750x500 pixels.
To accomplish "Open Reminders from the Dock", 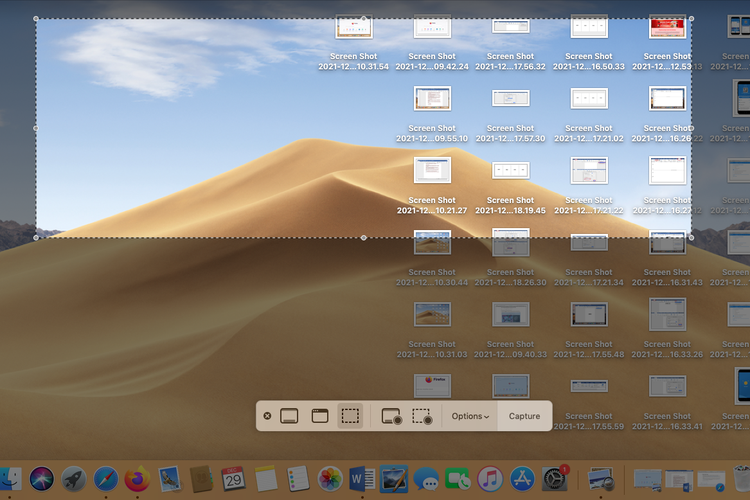I will click(298, 478).
